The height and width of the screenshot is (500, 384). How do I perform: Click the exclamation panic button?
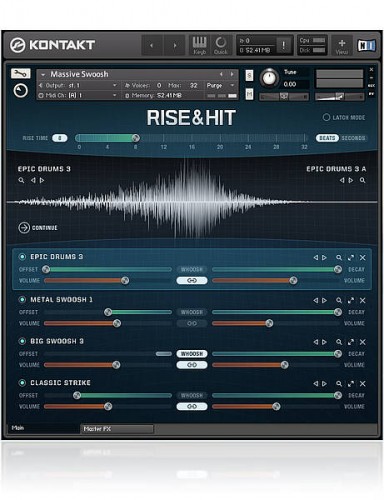click(283, 45)
